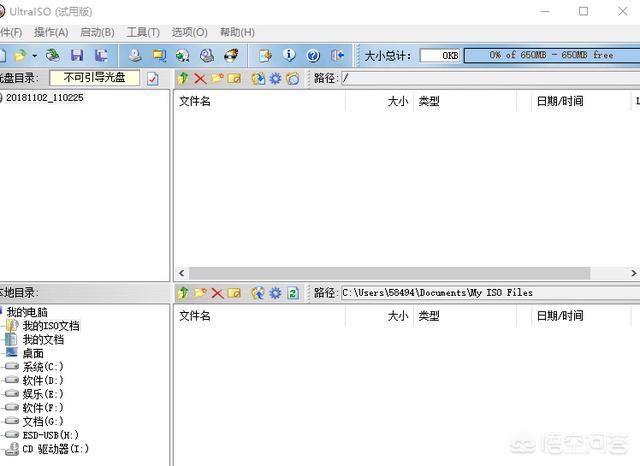Click the Up arrow in local toolbar
640x466 pixels.
pos(183,293)
